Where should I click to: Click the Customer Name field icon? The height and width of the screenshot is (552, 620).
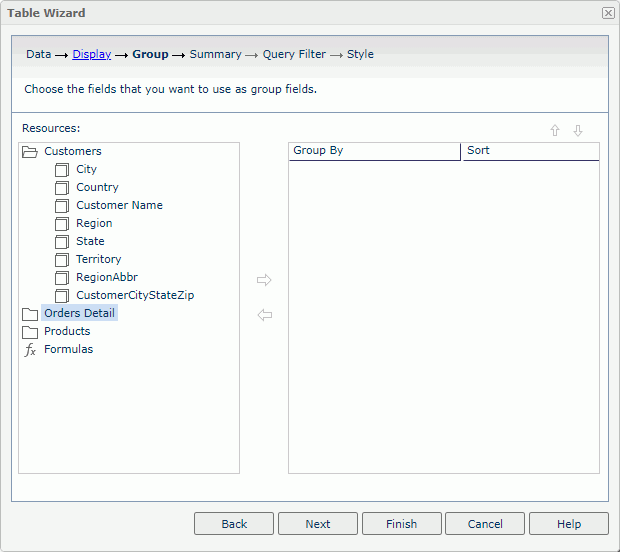coord(62,206)
